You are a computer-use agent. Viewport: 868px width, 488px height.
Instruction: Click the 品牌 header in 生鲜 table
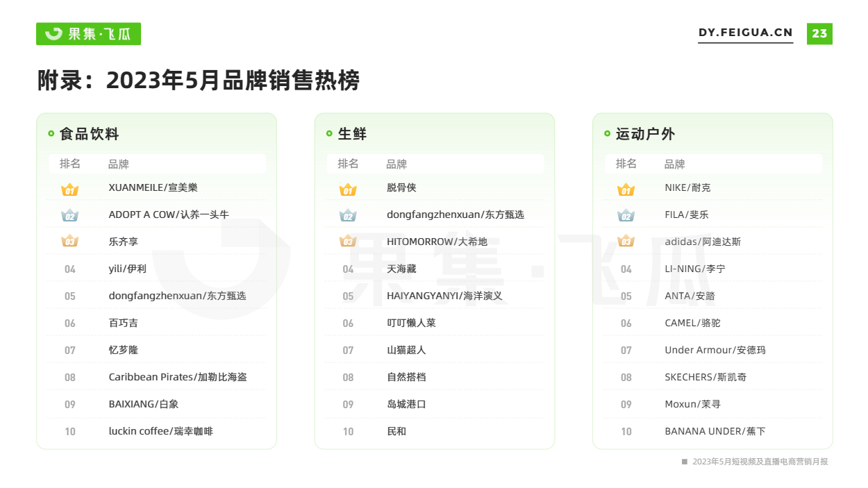pos(397,164)
